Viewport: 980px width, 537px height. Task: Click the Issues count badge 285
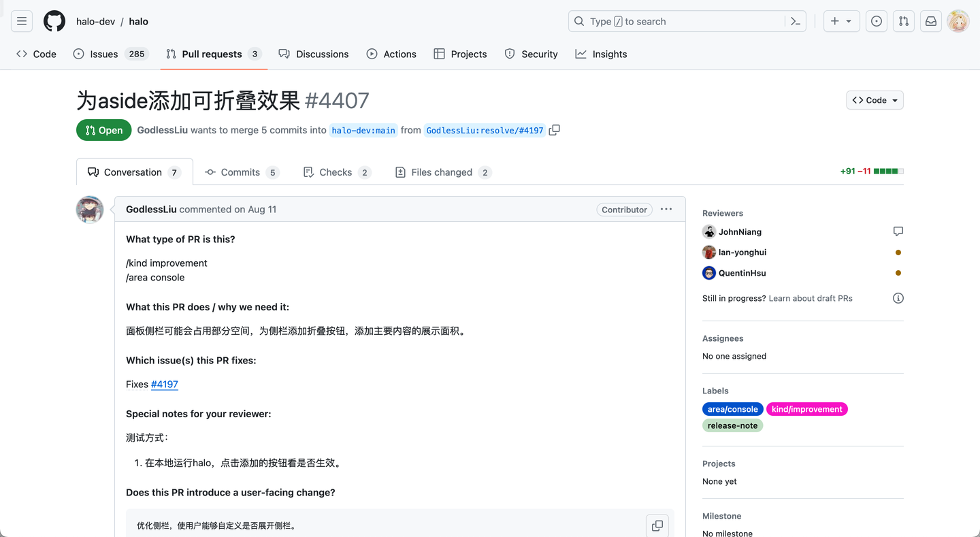pyautogui.click(x=137, y=54)
